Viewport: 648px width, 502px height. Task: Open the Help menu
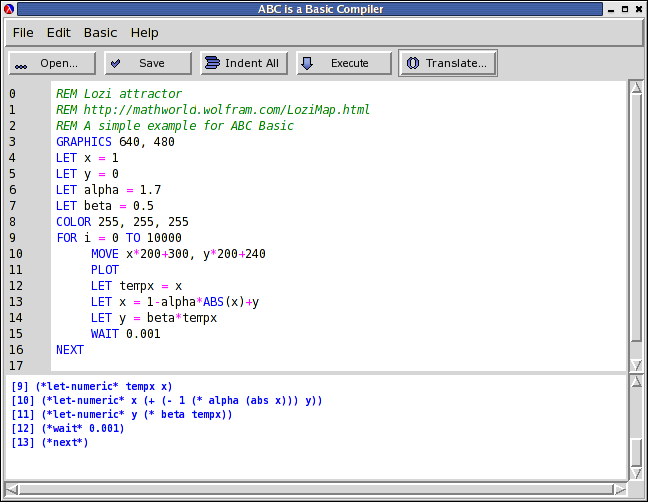tap(144, 33)
